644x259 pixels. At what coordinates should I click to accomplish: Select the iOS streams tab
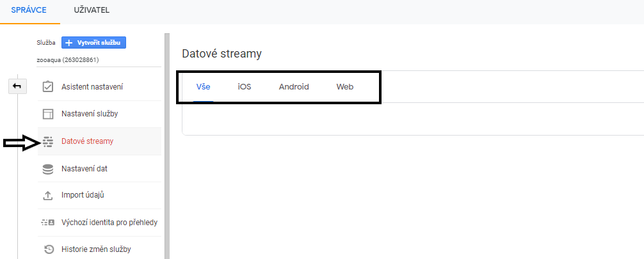point(245,87)
